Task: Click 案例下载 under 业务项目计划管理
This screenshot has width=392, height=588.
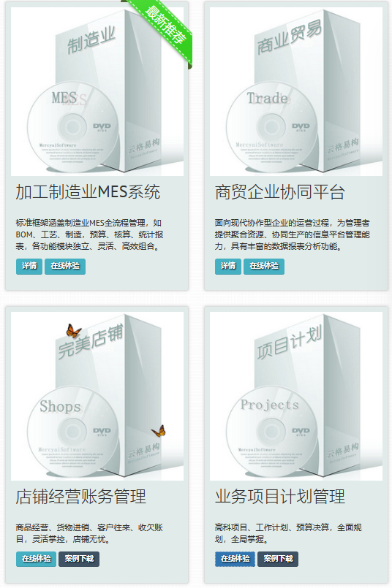Action: 278,559
